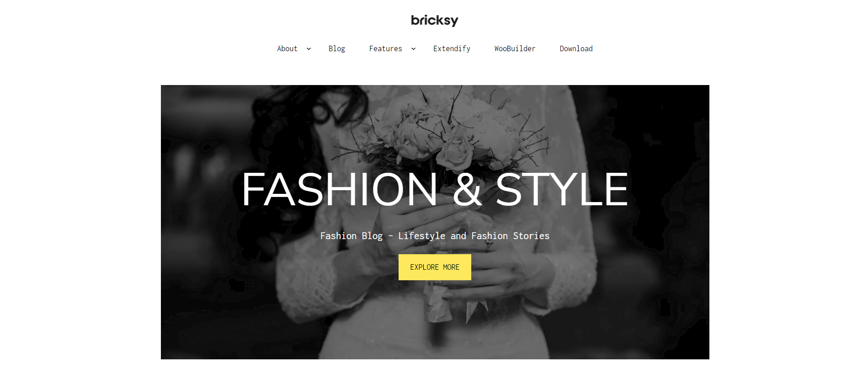This screenshot has height=379, width=868.
Task: Click the yellow Explore More button
Action: click(x=435, y=267)
